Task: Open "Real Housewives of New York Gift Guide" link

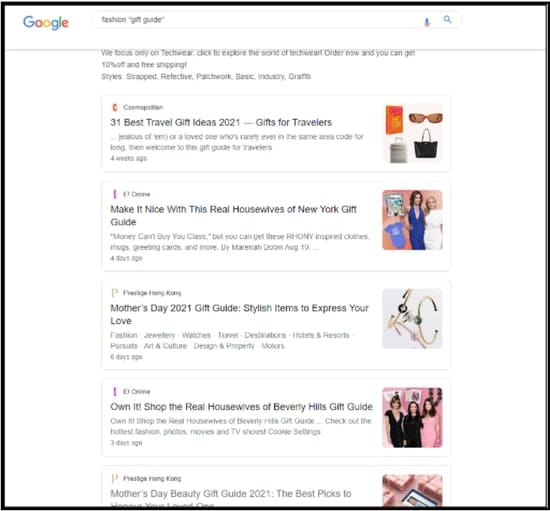Action: click(233, 216)
